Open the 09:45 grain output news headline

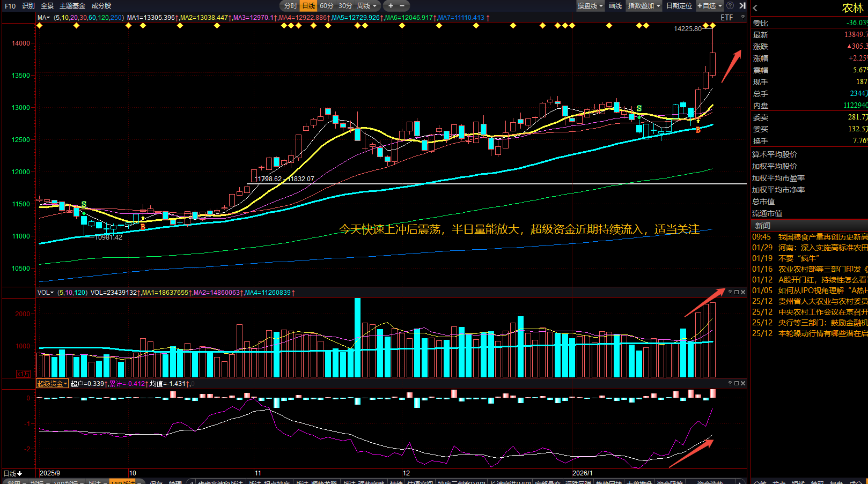click(x=822, y=237)
